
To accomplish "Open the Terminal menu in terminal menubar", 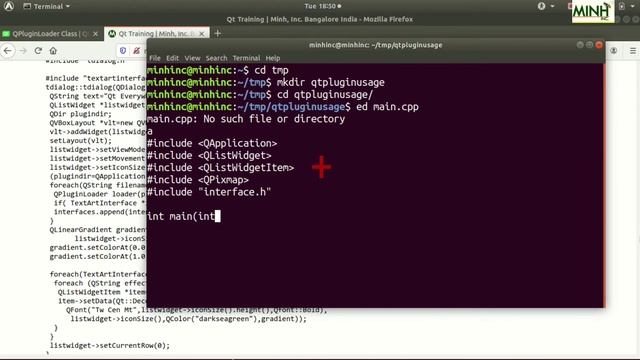I will 246,58.
